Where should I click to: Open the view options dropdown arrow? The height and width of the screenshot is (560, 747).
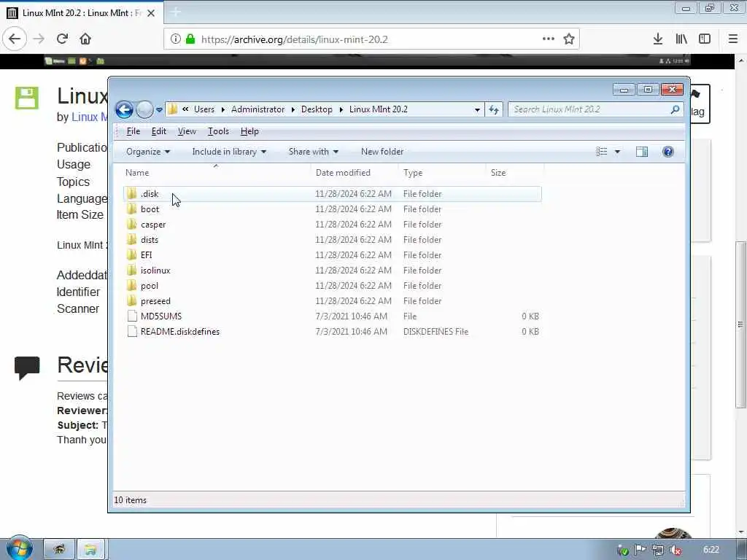point(617,152)
